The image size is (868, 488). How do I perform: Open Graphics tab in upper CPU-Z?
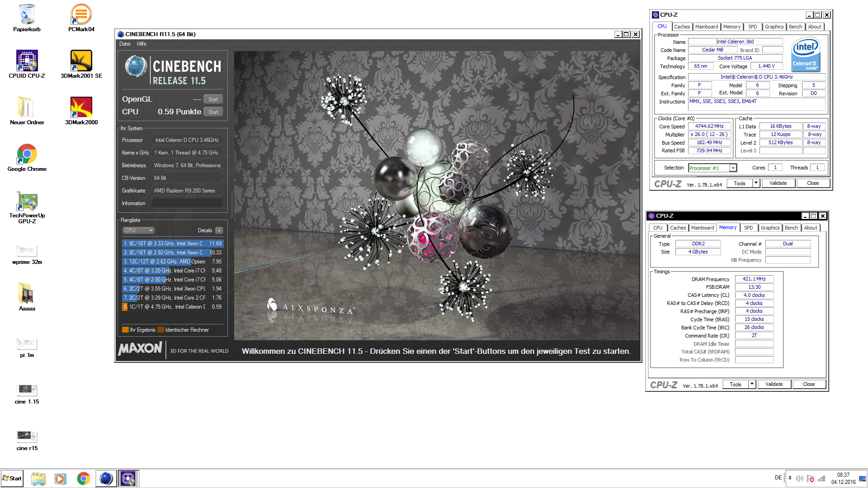[x=774, y=27]
